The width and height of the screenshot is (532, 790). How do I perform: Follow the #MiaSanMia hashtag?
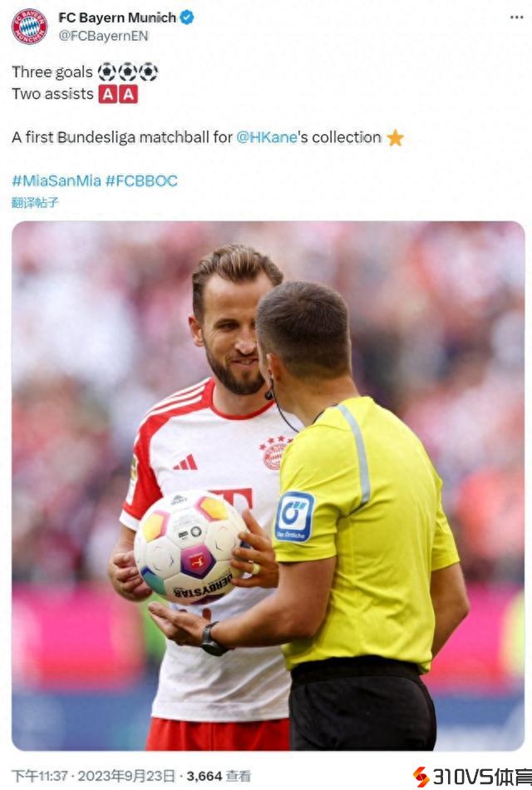(57, 180)
